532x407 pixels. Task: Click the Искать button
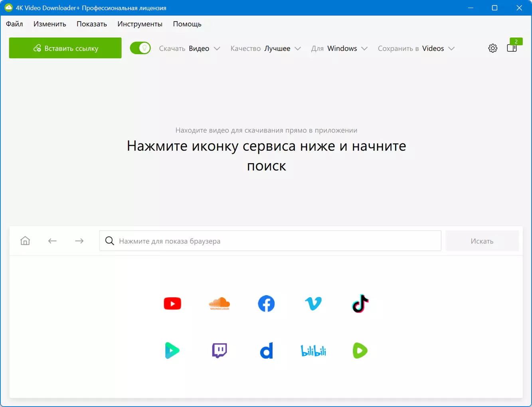[482, 241]
